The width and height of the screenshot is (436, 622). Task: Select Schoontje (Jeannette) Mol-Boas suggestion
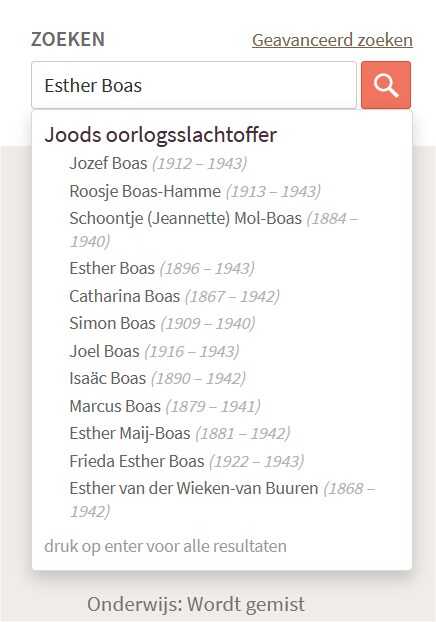[214, 230]
